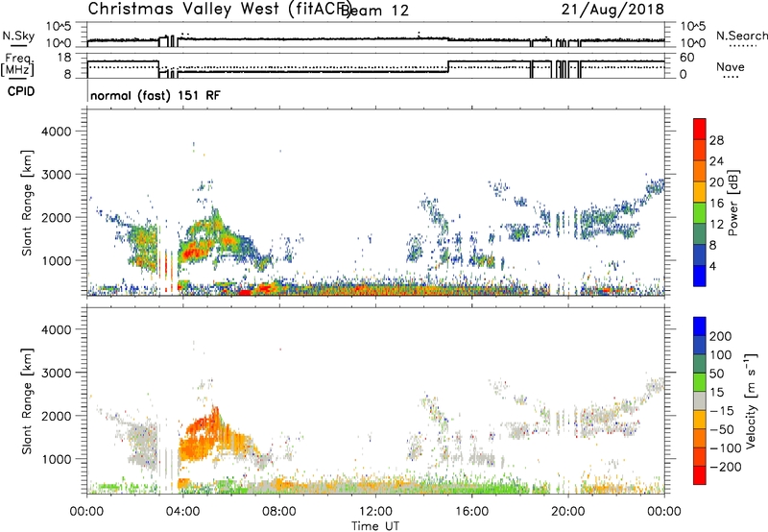
Task: Click the 'Beam 12' label
Action: [x=374, y=11]
